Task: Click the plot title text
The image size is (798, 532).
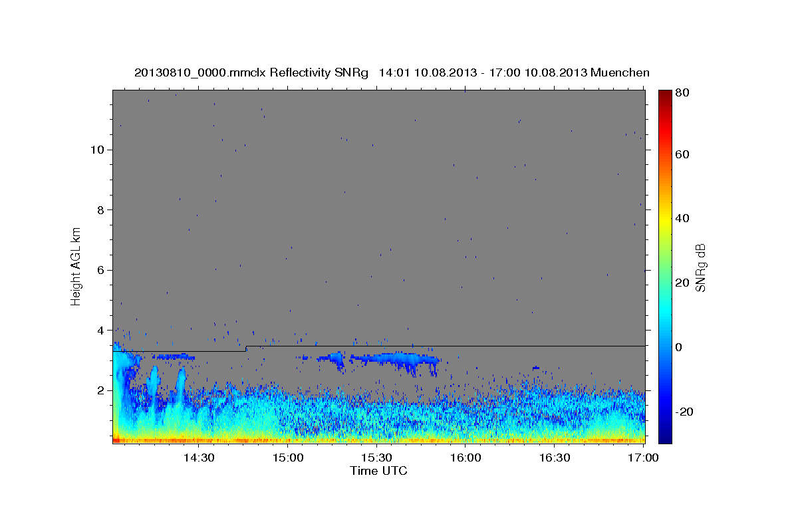Action: (x=392, y=72)
